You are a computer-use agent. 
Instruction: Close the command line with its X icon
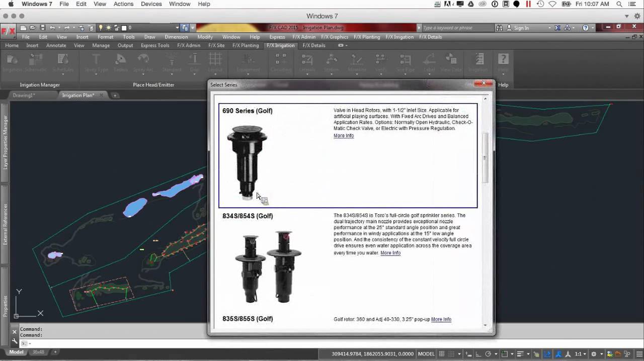[x=15, y=331]
